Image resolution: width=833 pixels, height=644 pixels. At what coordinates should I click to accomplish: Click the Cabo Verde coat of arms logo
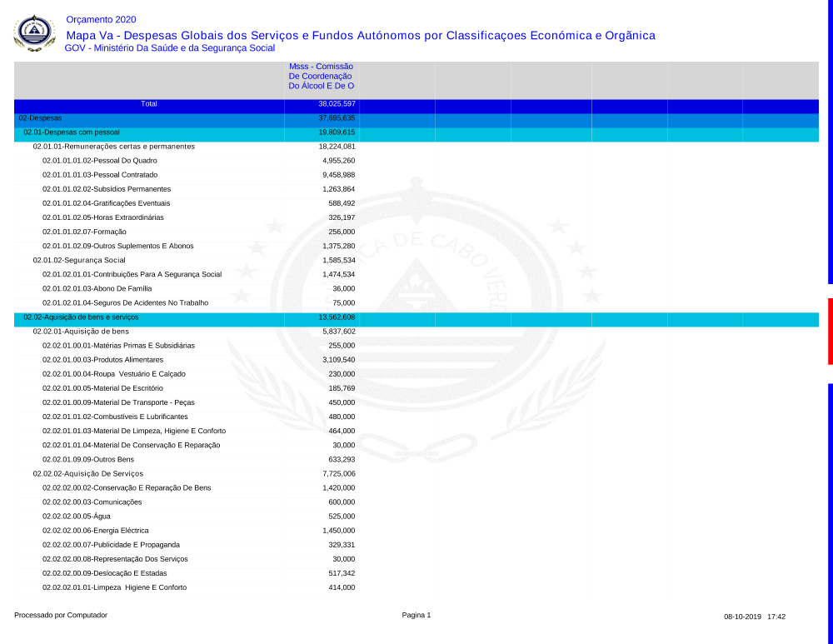pos(33,33)
